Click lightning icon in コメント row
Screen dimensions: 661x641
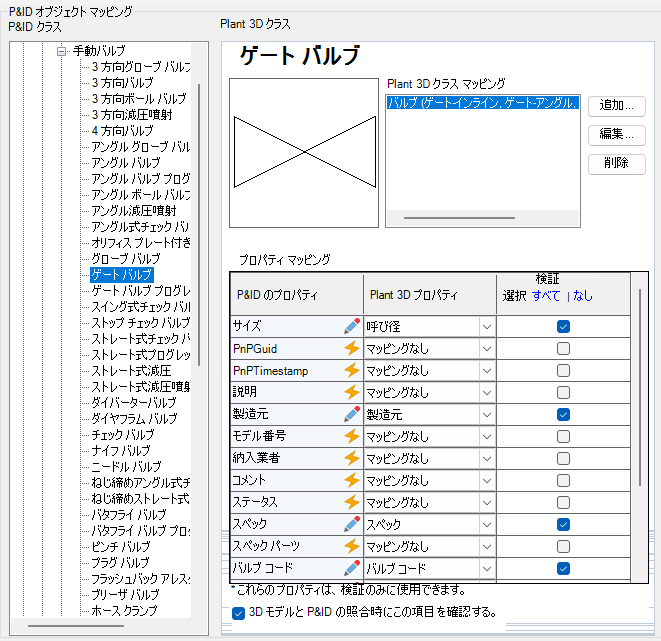click(x=352, y=480)
